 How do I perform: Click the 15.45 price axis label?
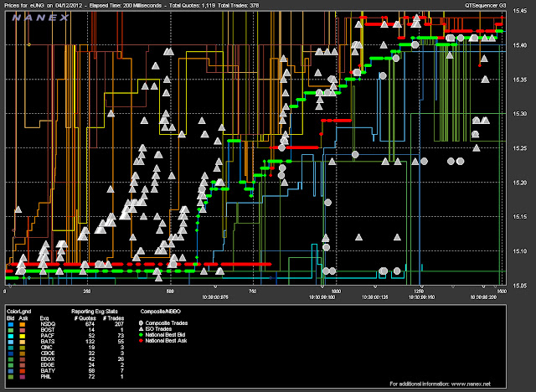point(519,11)
